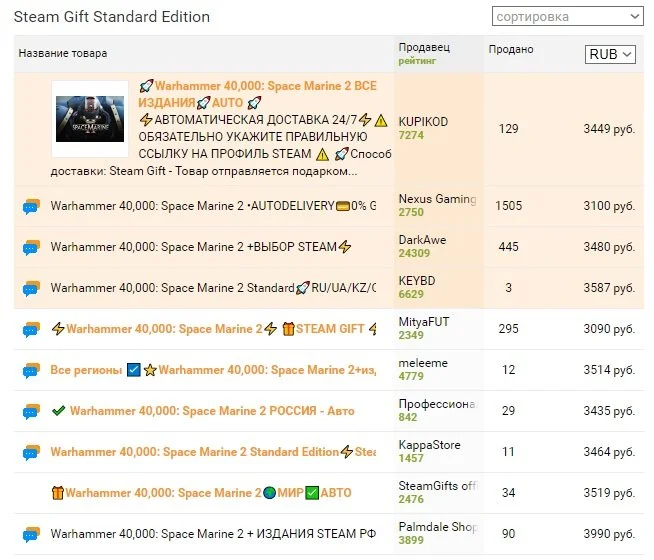Click seller name DarkAwe
The image size is (654, 560).
pyautogui.click(x=422, y=240)
